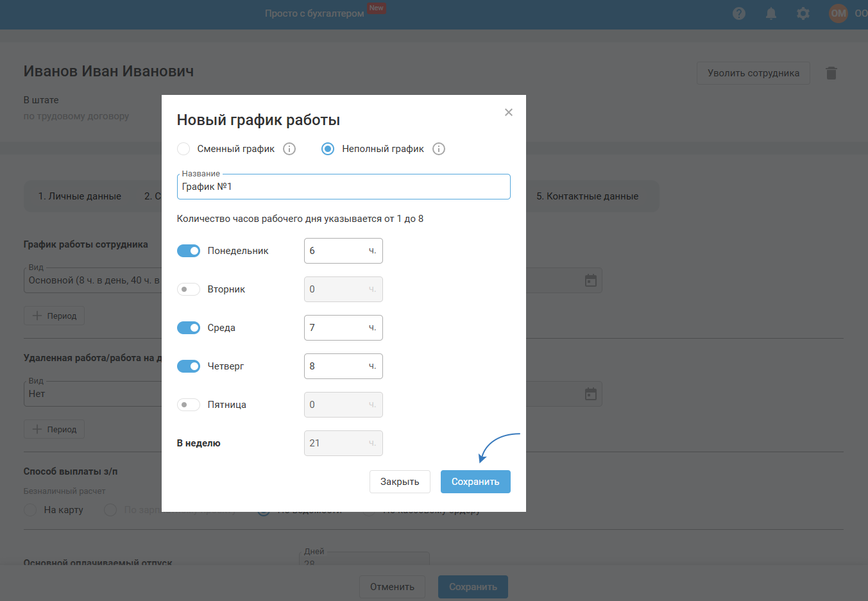Open the notifications bell
Screen dimensions: 868x601
tap(771, 13)
